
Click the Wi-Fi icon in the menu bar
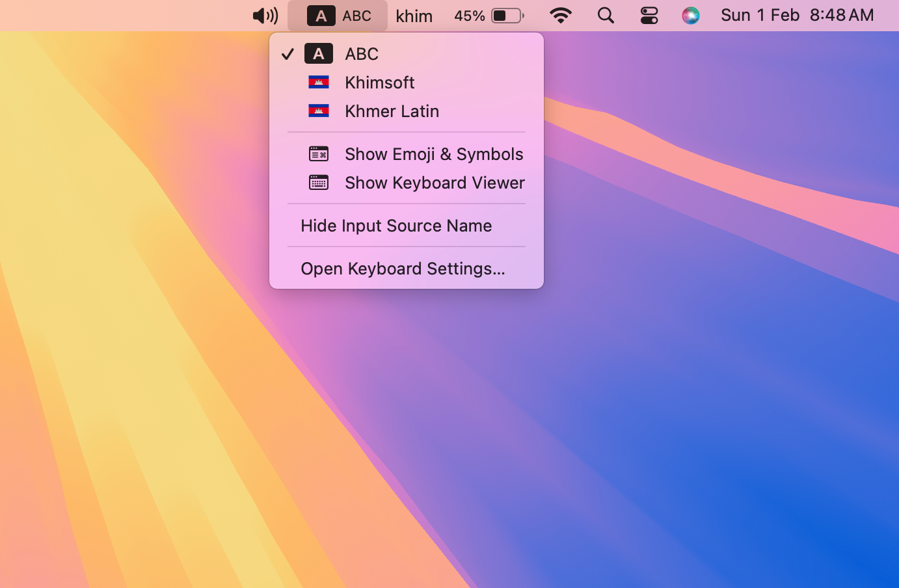coord(560,15)
